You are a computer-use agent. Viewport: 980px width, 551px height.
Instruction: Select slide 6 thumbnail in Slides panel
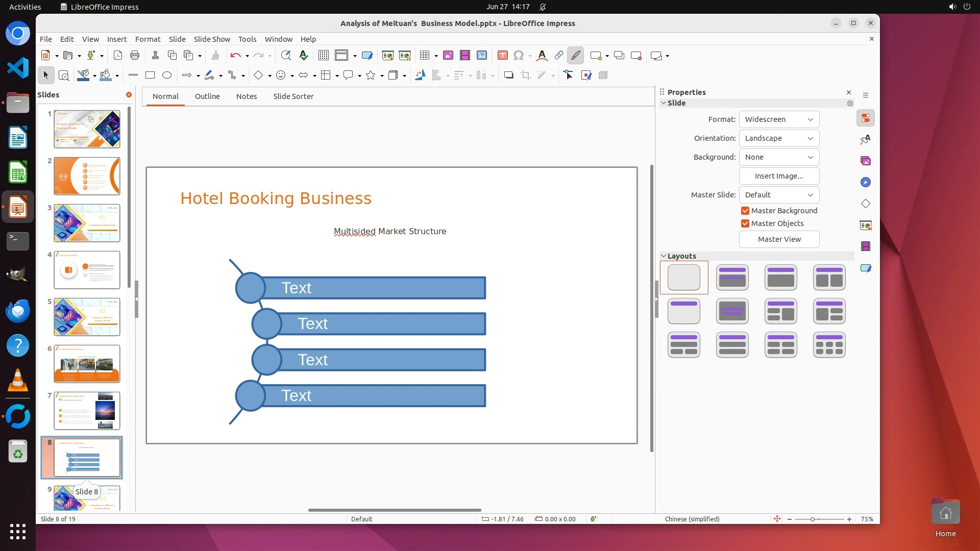tap(87, 364)
